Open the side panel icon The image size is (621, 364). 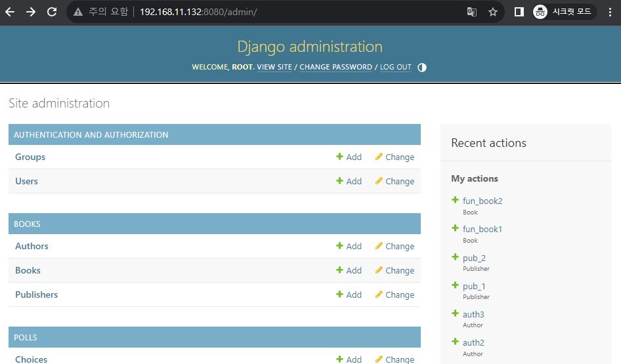[x=519, y=12]
